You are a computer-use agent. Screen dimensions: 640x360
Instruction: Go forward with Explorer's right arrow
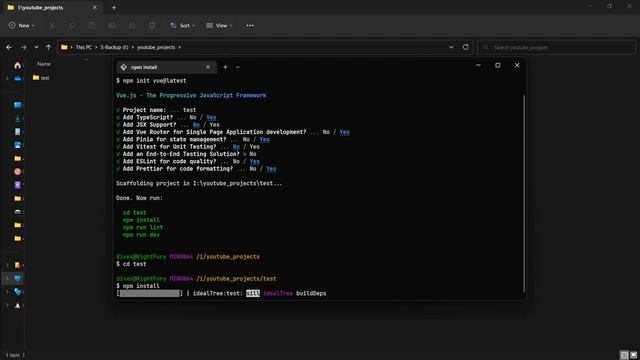23,47
